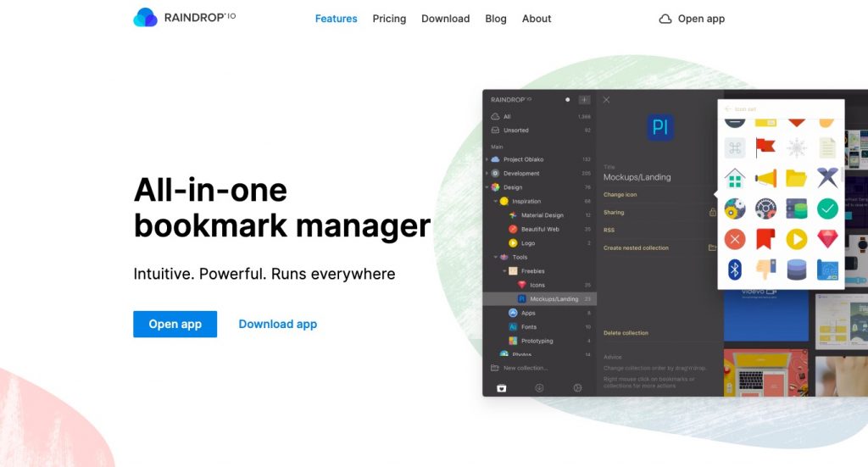Close the collection edit panel with X
Screen dimensions: 868x467
pos(606,100)
